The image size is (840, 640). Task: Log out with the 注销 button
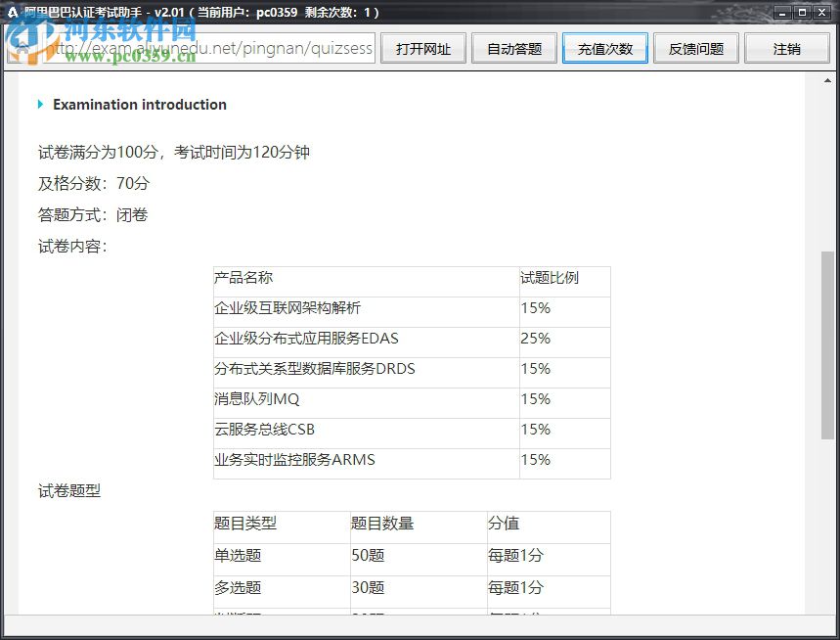(x=787, y=48)
